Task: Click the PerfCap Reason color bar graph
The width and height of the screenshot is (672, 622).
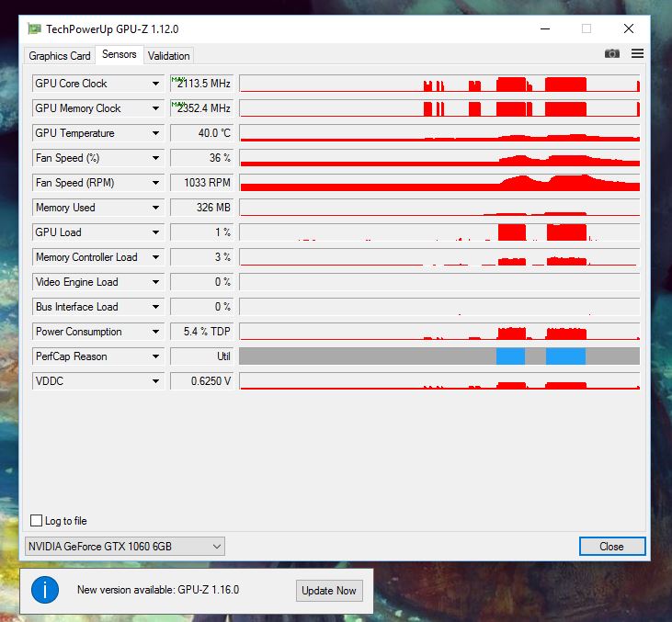Action: 439,356
